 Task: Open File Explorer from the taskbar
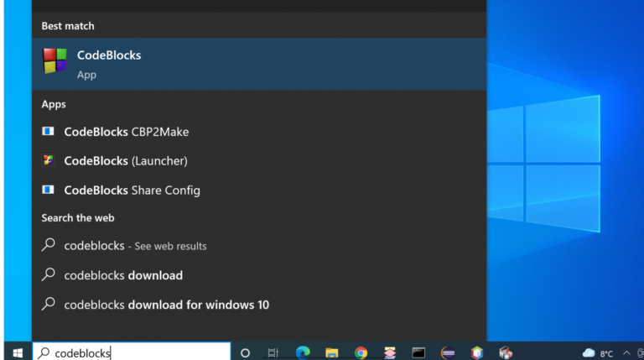pyautogui.click(x=331, y=353)
